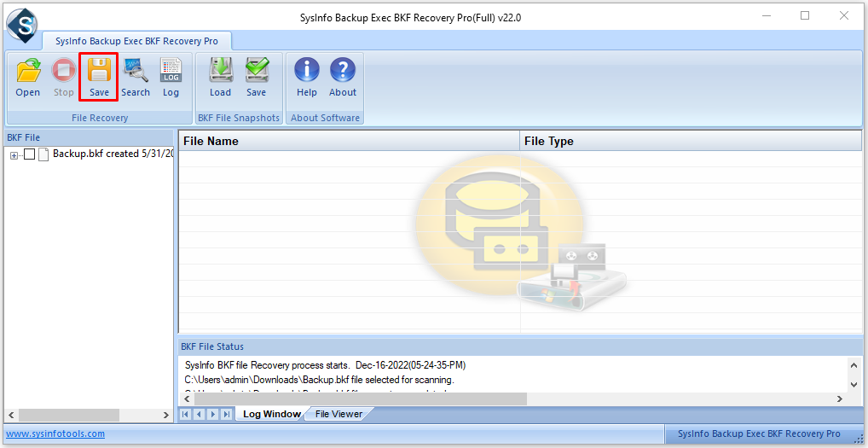This screenshot has width=868, height=448.
Task: Switch to the File Viewer tab
Action: (x=339, y=414)
